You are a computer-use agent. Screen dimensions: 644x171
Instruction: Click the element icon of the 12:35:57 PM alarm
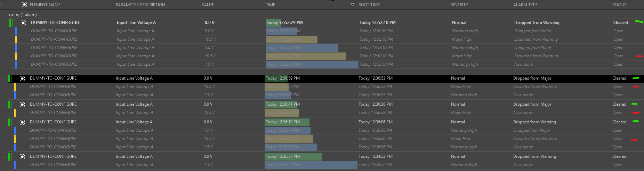(22, 157)
